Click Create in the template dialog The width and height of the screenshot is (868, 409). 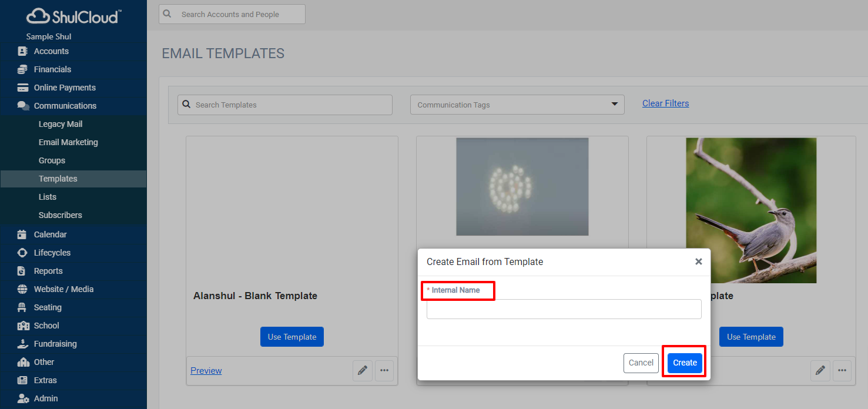[684, 363]
